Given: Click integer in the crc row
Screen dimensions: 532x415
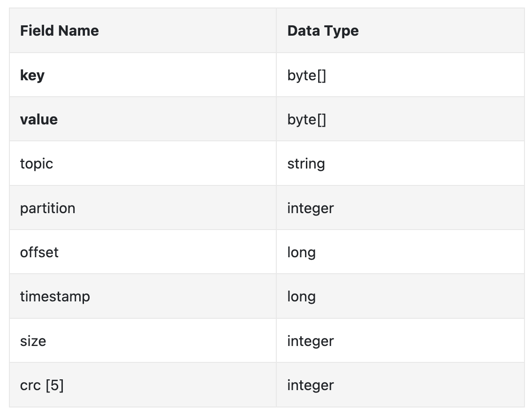Looking at the screenshot, I should 310,385.
